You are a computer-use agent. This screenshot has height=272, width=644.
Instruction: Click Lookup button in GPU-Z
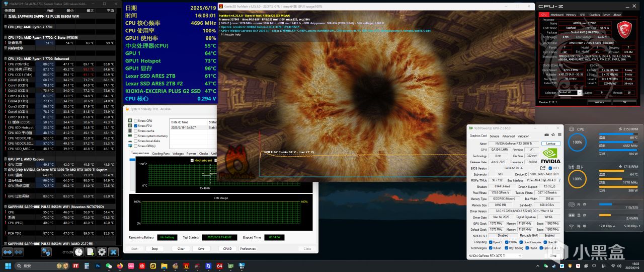coord(551,144)
